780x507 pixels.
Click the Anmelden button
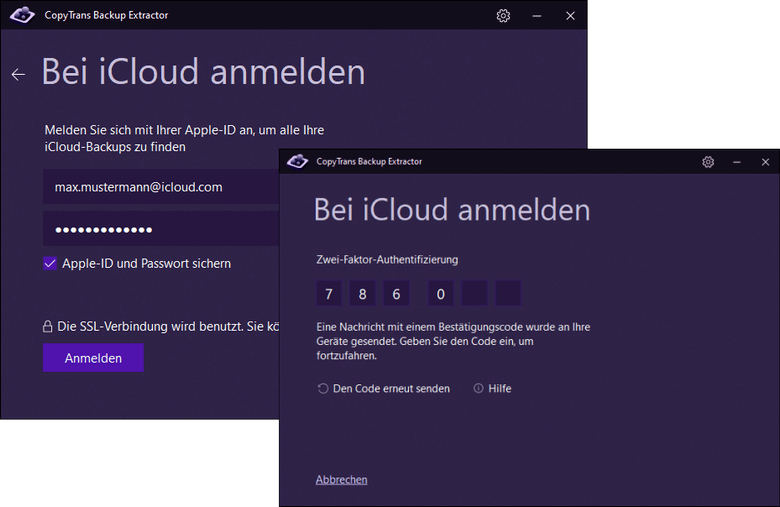(93, 358)
